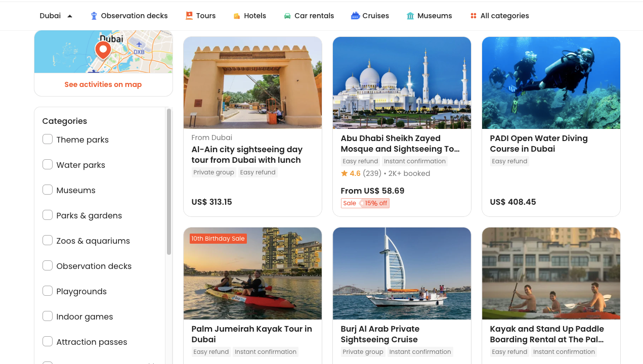This screenshot has height=364, width=643.
Task: Click the Car rentals car icon
Action: pyautogui.click(x=287, y=16)
